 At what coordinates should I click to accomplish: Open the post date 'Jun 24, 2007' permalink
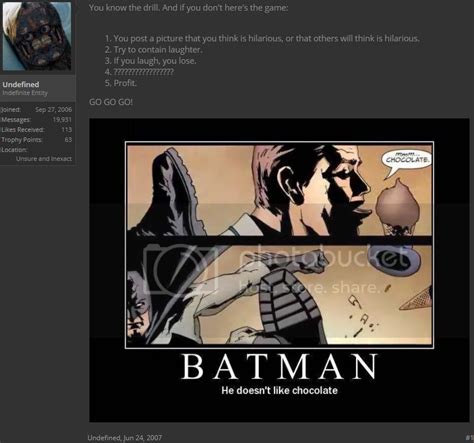point(143,438)
